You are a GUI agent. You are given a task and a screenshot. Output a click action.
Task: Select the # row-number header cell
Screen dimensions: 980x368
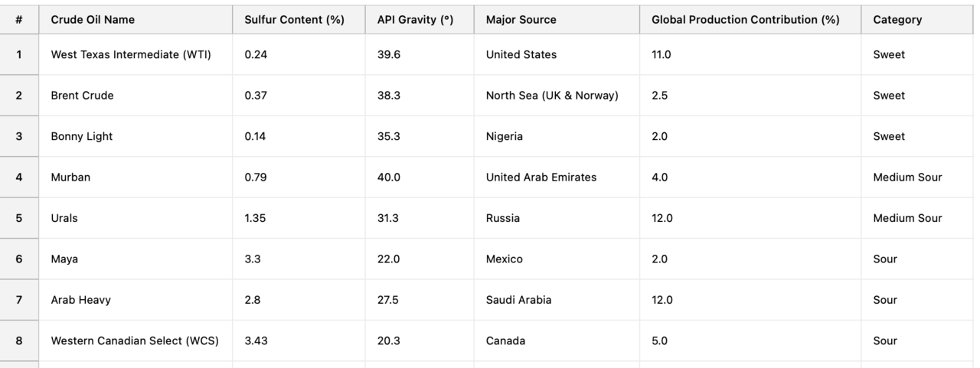click(x=18, y=20)
